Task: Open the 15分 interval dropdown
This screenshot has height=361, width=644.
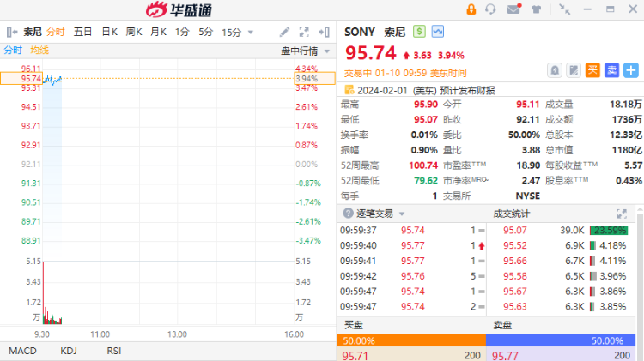Action: 235,32
